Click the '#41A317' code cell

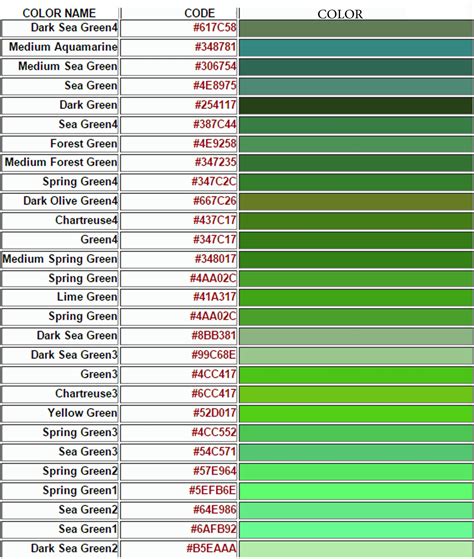(179, 298)
